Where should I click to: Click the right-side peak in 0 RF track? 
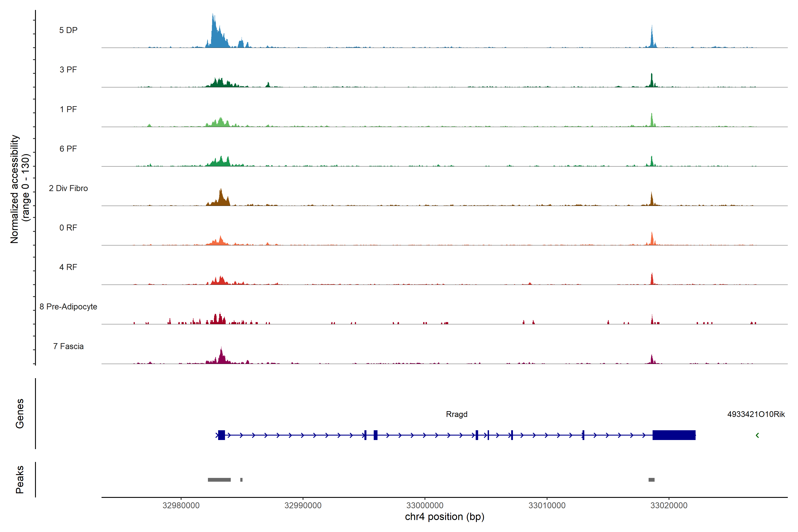(x=652, y=238)
